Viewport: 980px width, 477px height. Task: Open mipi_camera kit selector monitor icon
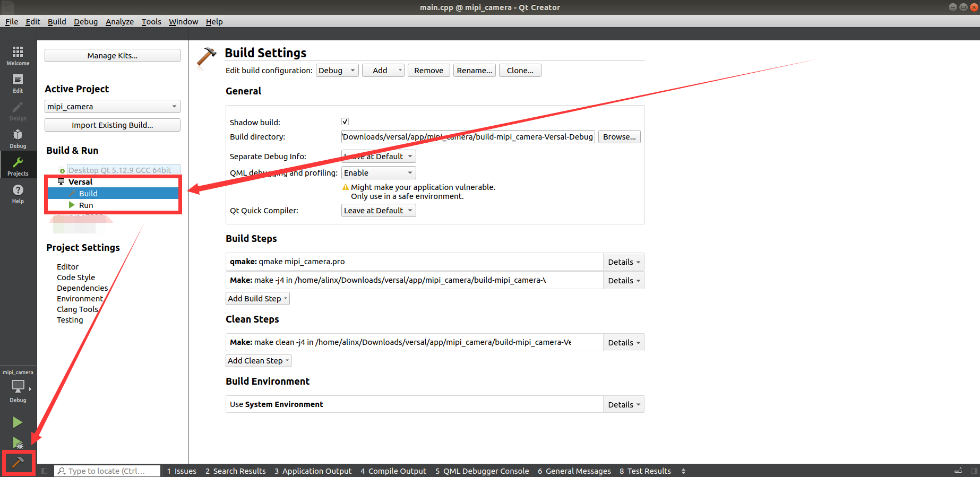point(18,386)
